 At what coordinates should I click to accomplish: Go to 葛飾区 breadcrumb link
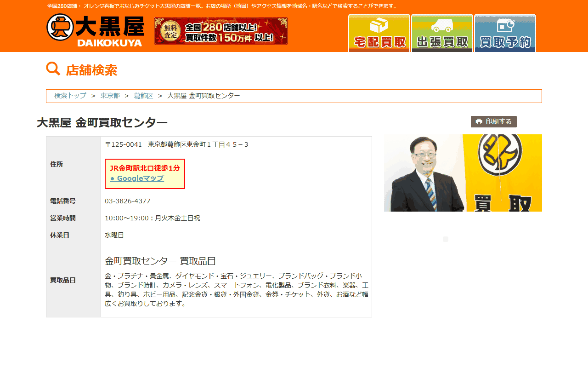pyautogui.click(x=144, y=96)
